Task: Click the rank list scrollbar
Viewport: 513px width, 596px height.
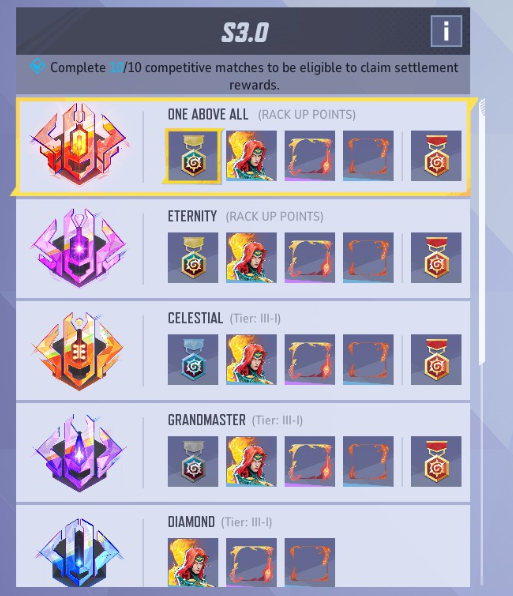Action: pos(482,232)
